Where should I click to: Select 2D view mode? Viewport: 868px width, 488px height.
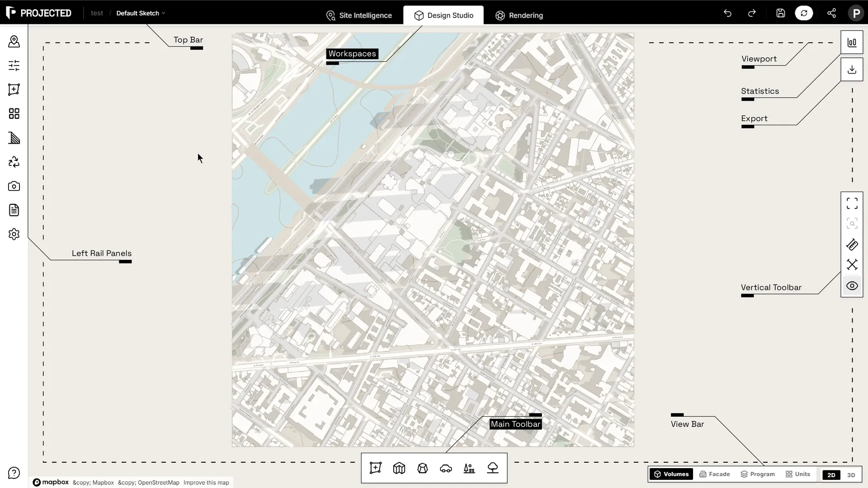[x=831, y=475]
